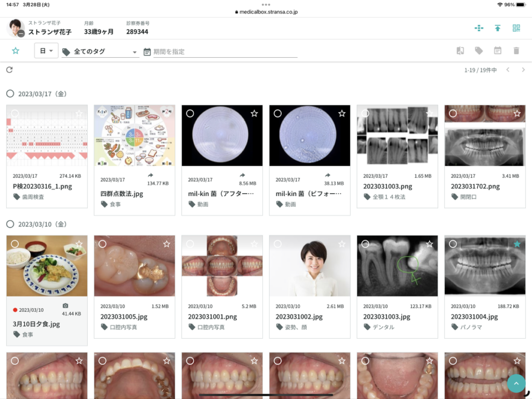This screenshot has width=532, height=399.
Task: Expand the floating teal chevron button
Action: point(516,383)
